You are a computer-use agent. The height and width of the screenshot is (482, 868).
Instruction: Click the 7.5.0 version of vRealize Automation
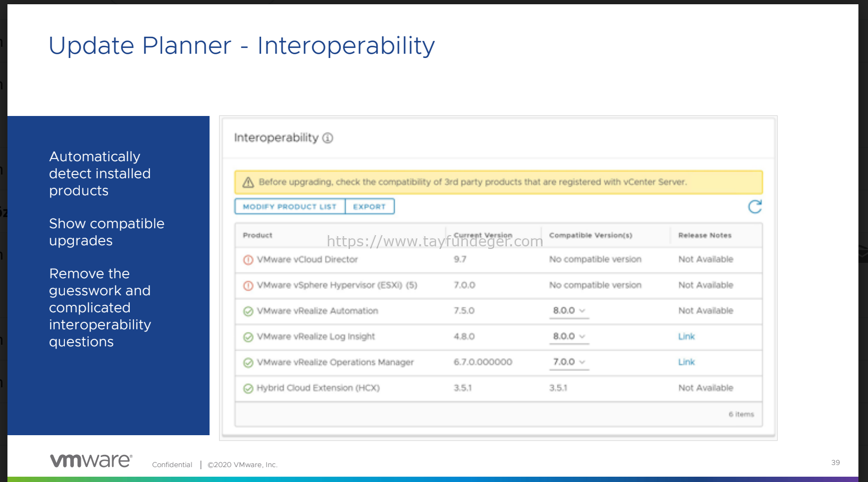pyautogui.click(x=464, y=311)
